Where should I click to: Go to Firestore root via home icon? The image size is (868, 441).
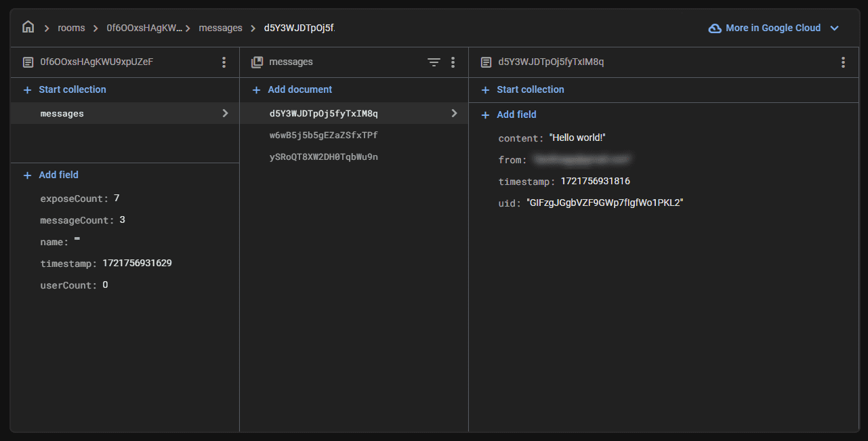(28, 28)
